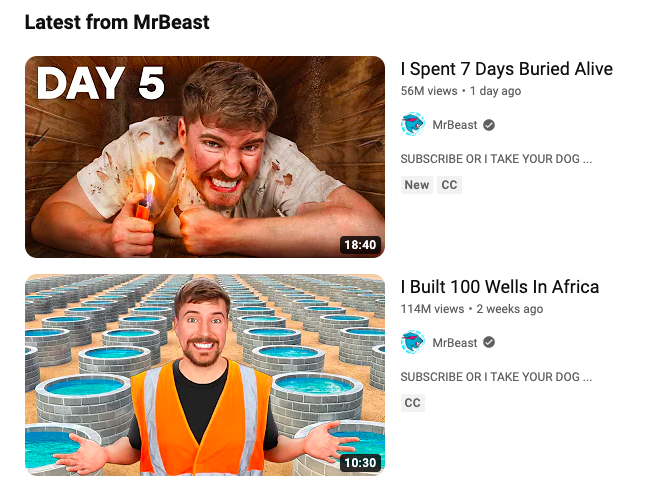The width and height of the screenshot is (663, 502).
Task: Click title "I Built 100 Wells In Africa"
Action: [500, 287]
